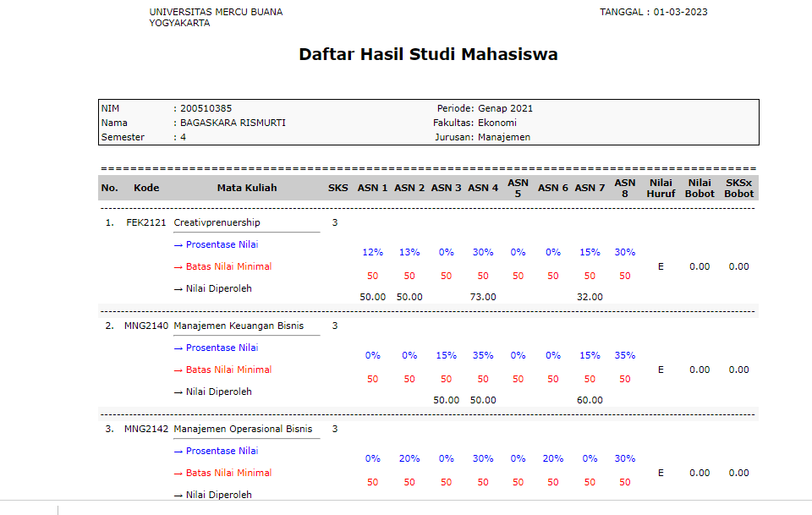Click the NIM number 200510385

[206, 108]
